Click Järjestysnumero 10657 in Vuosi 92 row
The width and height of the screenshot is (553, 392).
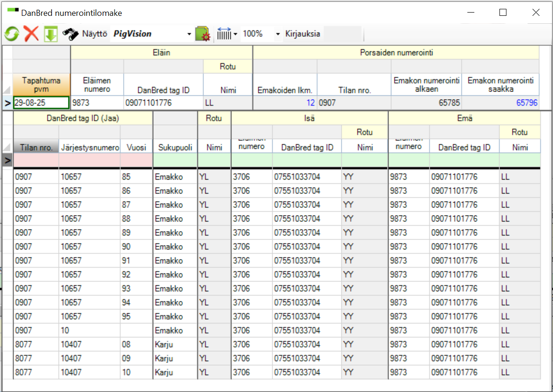pyautogui.click(x=89, y=274)
